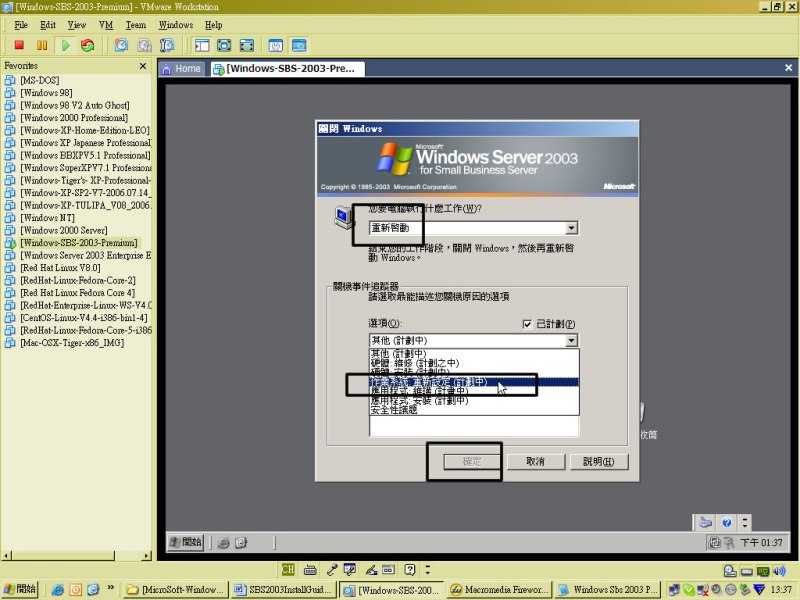The height and width of the screenshot is (600, 800).
Task: Open the File menu
Action: point(21,25)
